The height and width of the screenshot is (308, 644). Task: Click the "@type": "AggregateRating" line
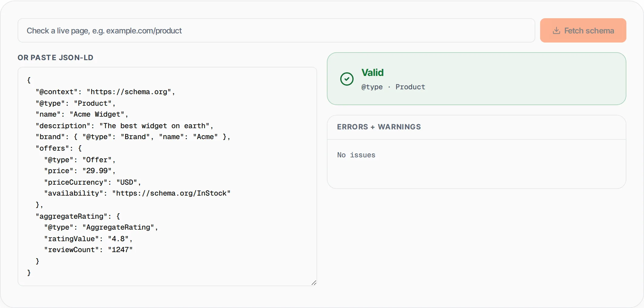point(101,227)
